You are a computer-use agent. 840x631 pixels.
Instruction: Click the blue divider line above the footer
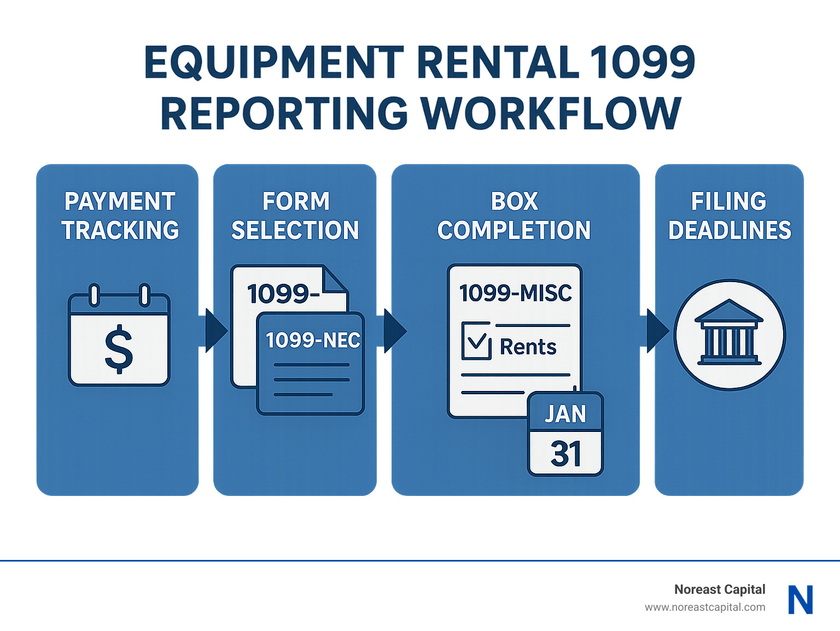(420, 560)
